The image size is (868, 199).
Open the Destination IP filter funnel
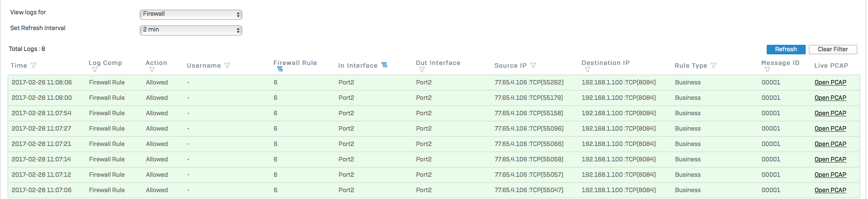(x=588, y=69)
